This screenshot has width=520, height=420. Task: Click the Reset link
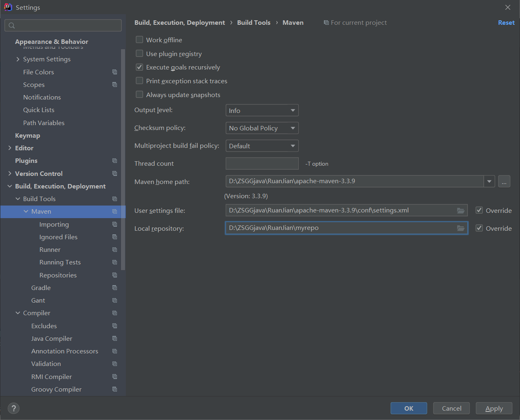coord(506,23)
